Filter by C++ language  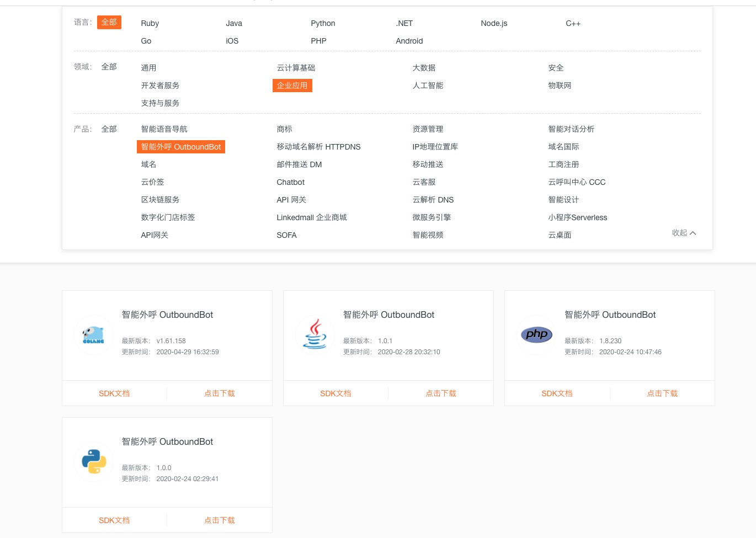tap(573, 23)
